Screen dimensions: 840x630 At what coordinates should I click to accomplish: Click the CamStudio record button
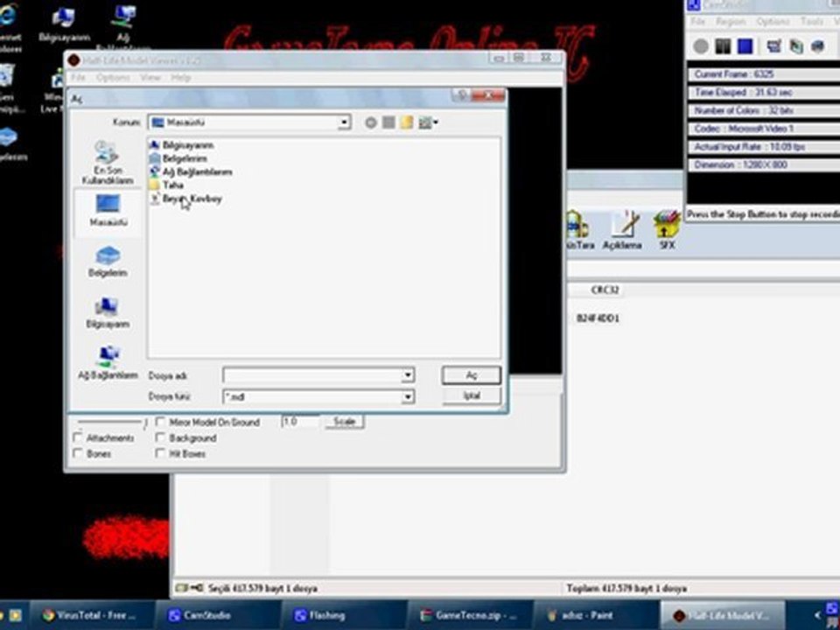701,46
